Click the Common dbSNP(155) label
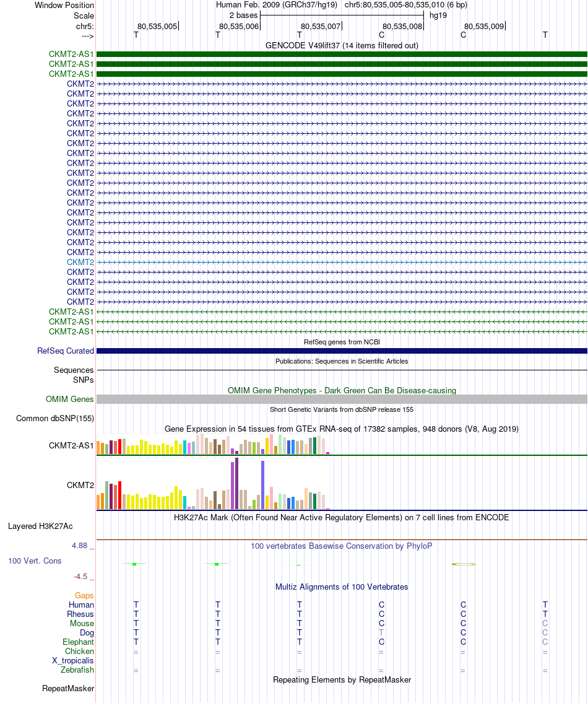 55,418
